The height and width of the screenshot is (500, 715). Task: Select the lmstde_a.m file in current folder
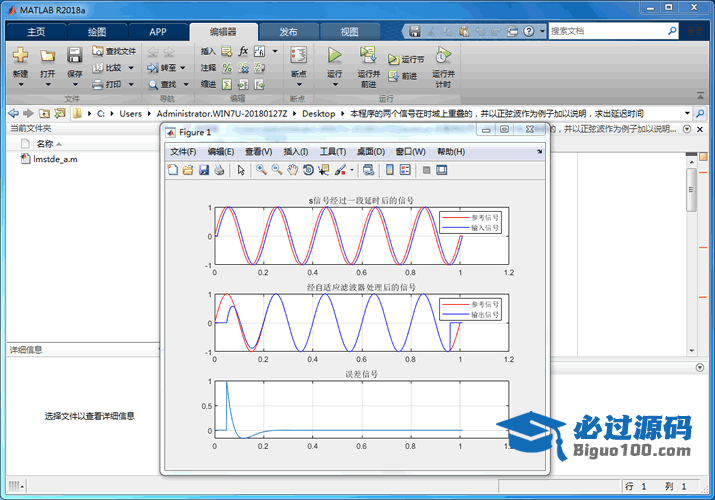click(x=49, y=159)
